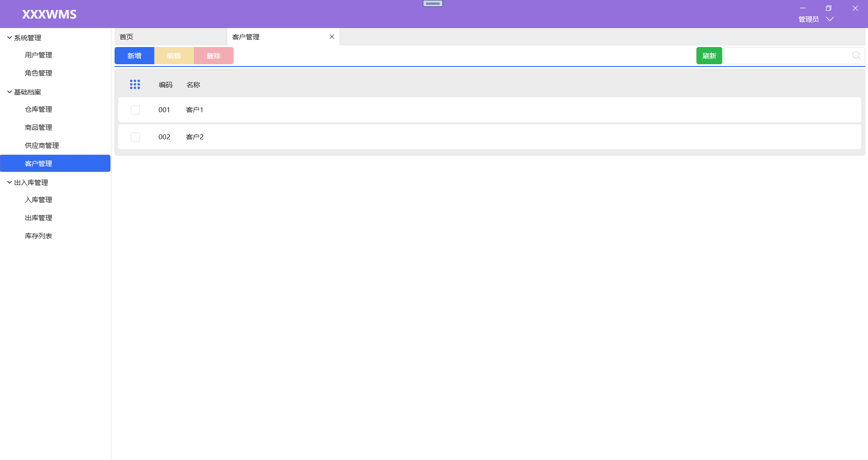Close the application window

855,8
